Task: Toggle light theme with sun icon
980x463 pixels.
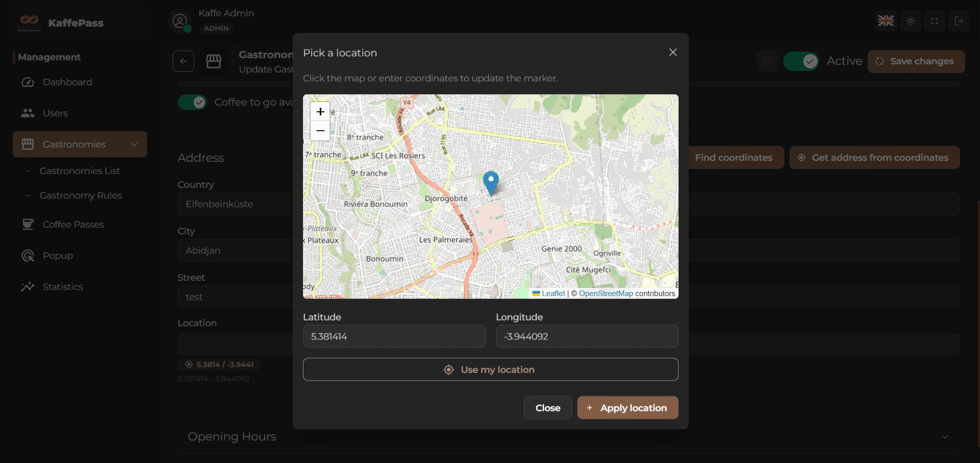Action: pos(911,21)
